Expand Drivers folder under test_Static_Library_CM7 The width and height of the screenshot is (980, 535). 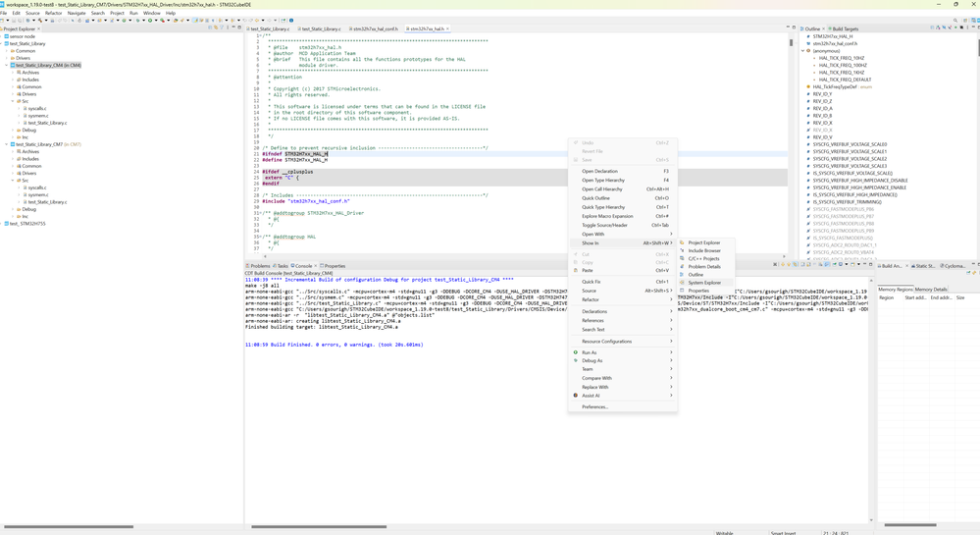13,174
